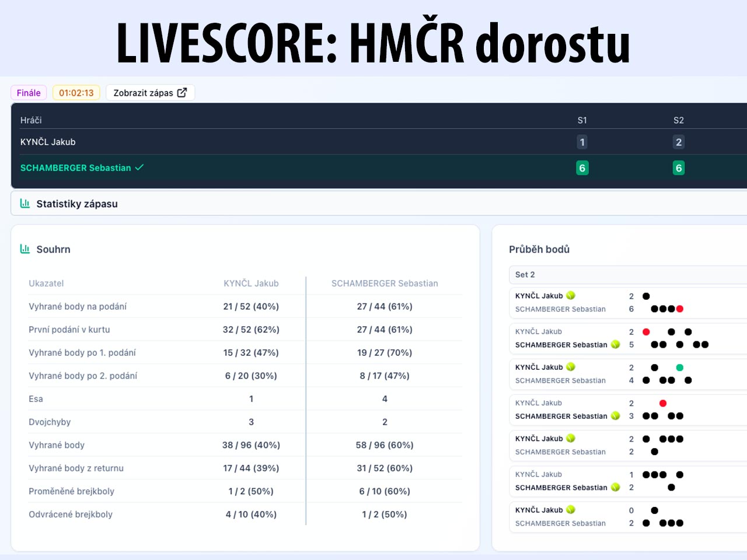Click the 01:02:13 match duration badge

pos(76,93)
